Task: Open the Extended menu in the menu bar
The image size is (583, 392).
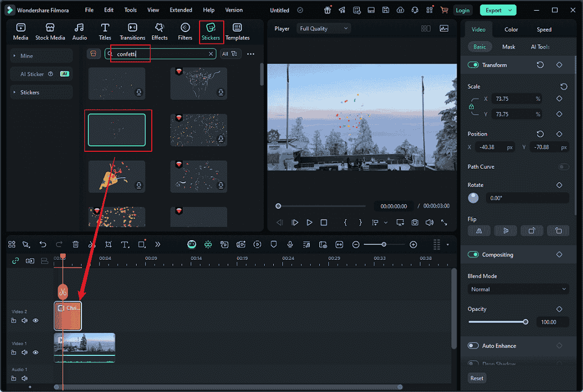Action: click(180, 10)
